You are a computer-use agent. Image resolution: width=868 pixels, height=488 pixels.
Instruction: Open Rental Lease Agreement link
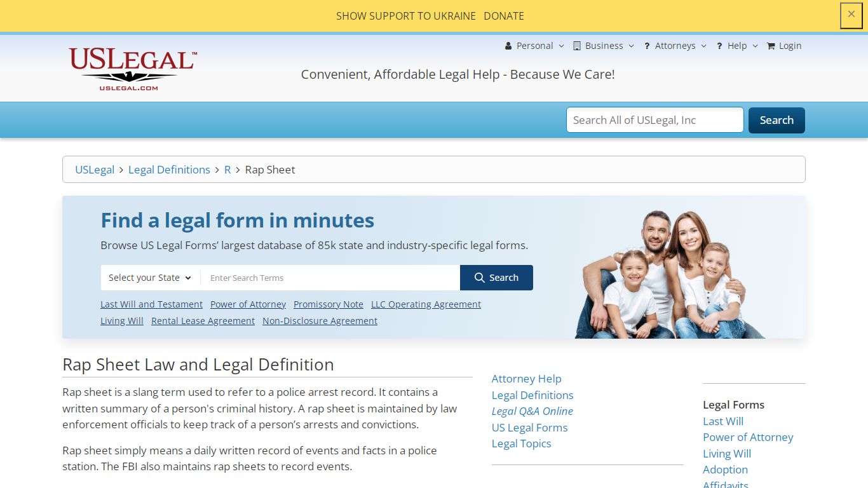point(203,321)
